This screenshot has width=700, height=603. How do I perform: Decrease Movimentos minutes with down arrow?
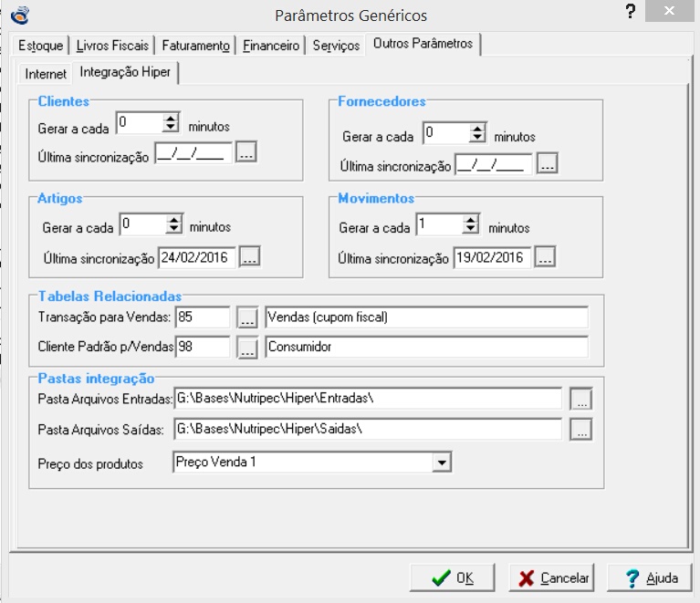[x=471, y=229]
